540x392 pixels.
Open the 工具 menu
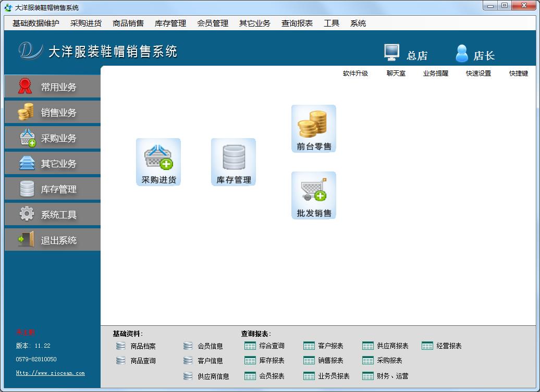332,23
